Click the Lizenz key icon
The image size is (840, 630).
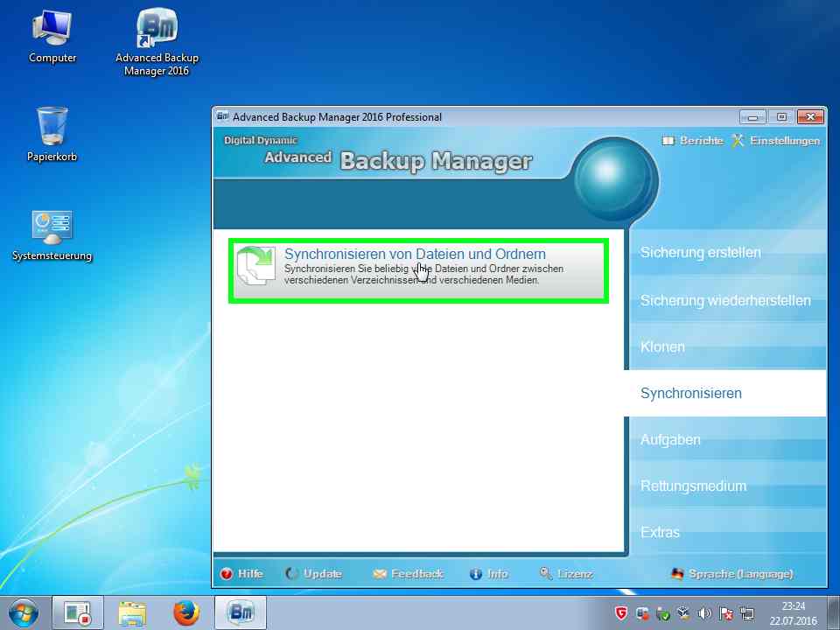point(546,573)
